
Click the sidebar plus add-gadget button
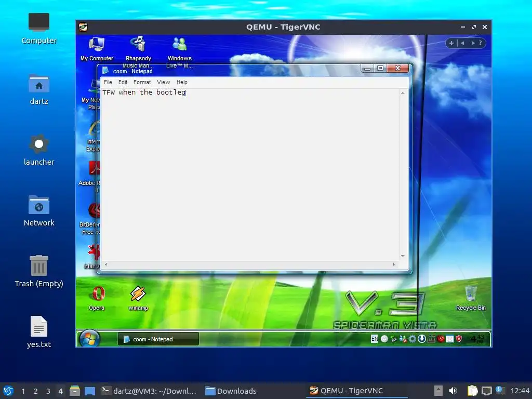point(451,43)
